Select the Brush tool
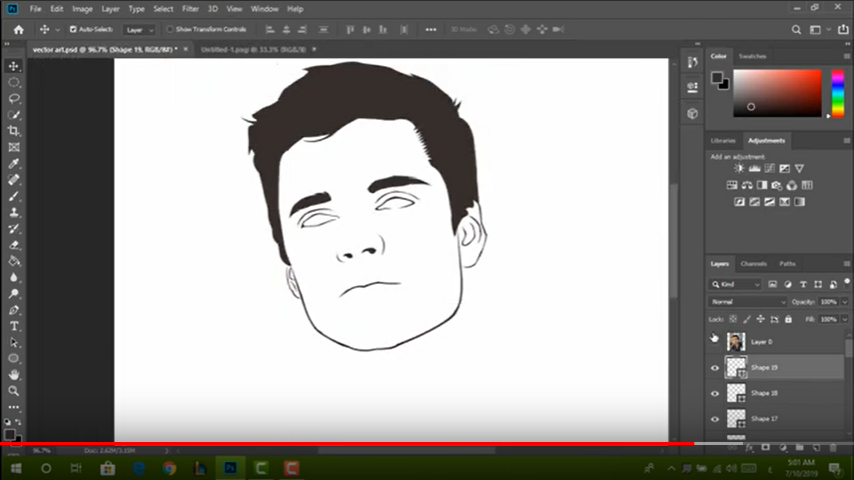 (x=14, y=196)
